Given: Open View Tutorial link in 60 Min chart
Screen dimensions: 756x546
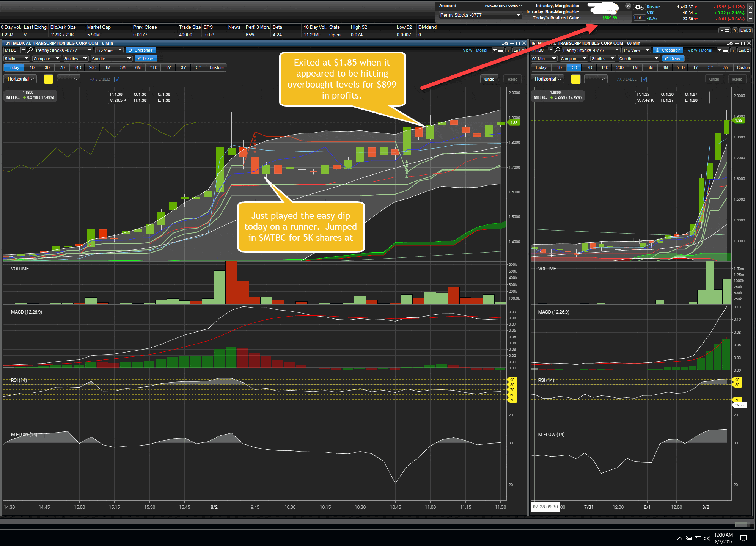Looking at the screenshot, I should click(699, 50).
